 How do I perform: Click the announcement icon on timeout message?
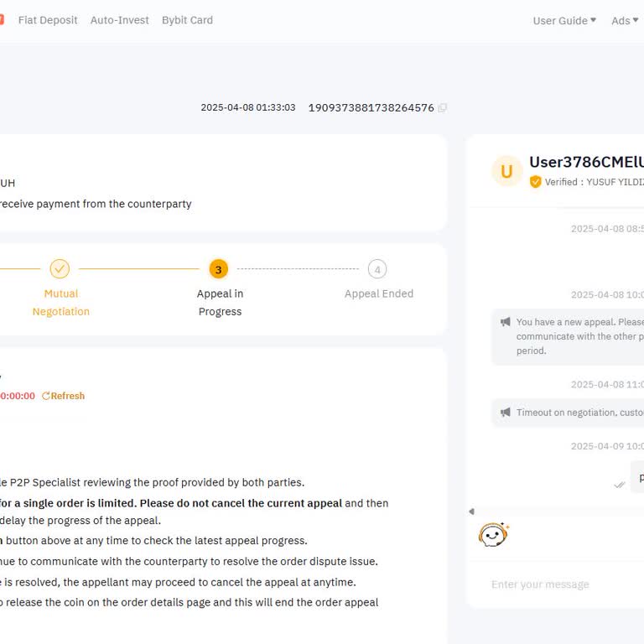(x=505, y=412)
